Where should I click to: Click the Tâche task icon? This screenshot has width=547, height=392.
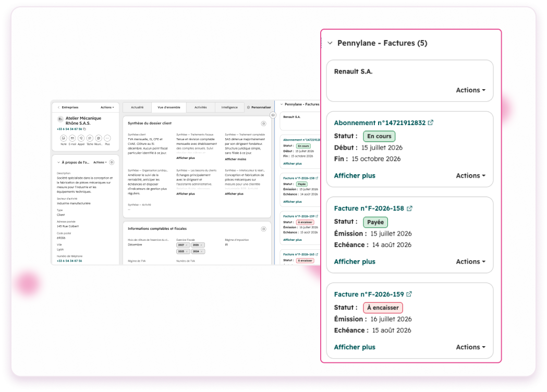(x=90, y=138)
